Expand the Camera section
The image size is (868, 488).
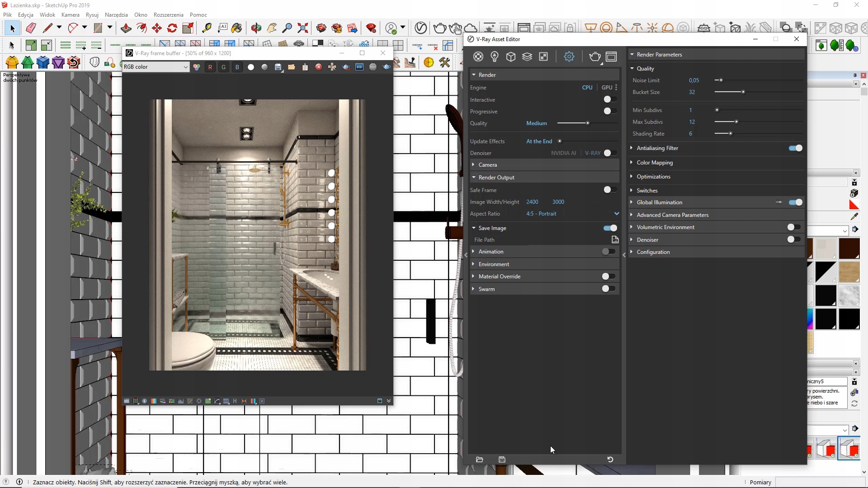tap(487, 165)
